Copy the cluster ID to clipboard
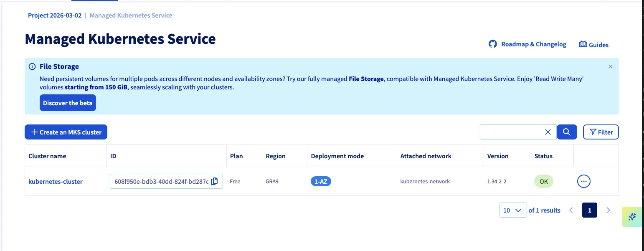Screen dimensions: 644x251 point(214,181)
